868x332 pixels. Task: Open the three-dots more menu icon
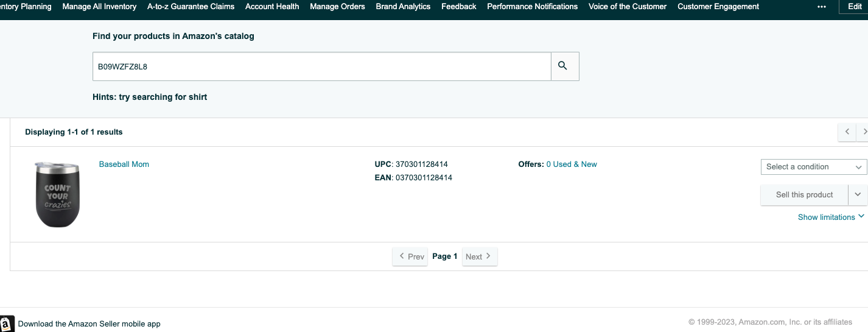click(x=822, y=7)
